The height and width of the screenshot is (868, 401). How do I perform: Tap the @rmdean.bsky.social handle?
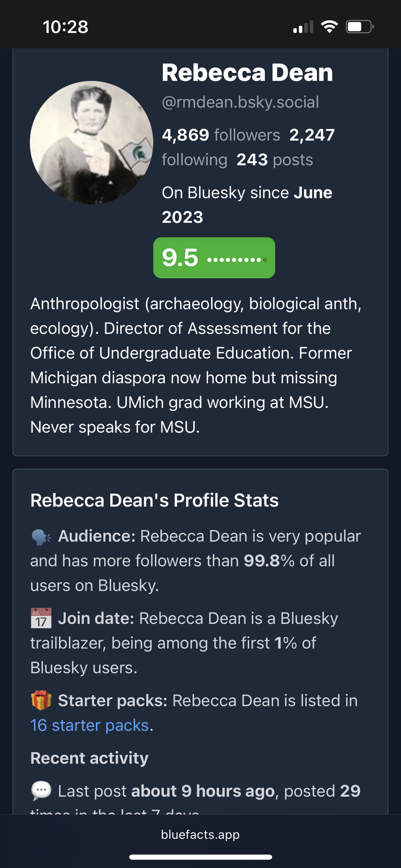tap(240, 102)
